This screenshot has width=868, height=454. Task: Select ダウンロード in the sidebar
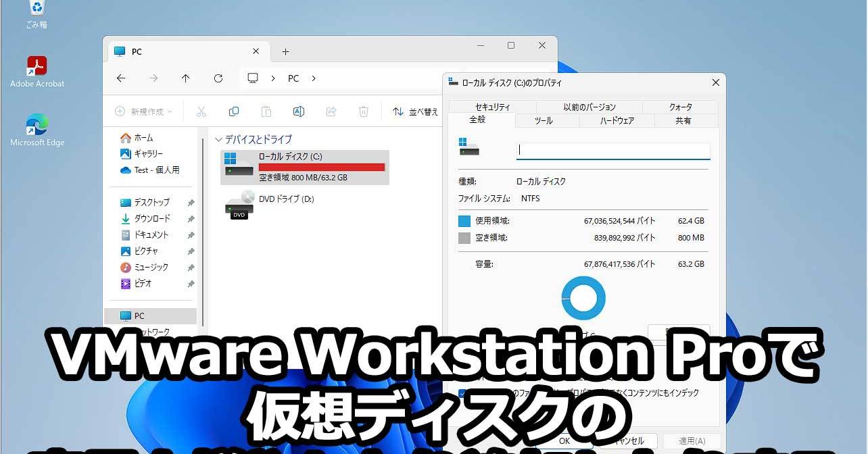coord(151,218)
